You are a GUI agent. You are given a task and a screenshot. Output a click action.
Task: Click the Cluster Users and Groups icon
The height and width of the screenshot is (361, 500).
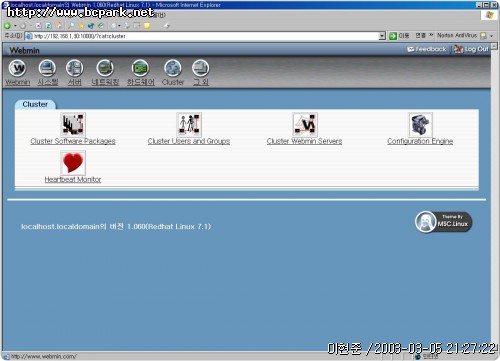(x=189, y=124)
